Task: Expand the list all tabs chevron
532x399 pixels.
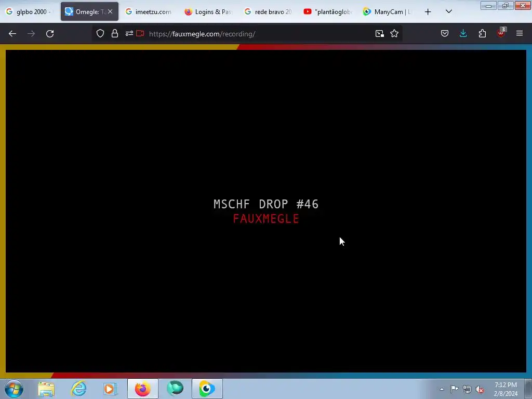Action: pos(448,11)
